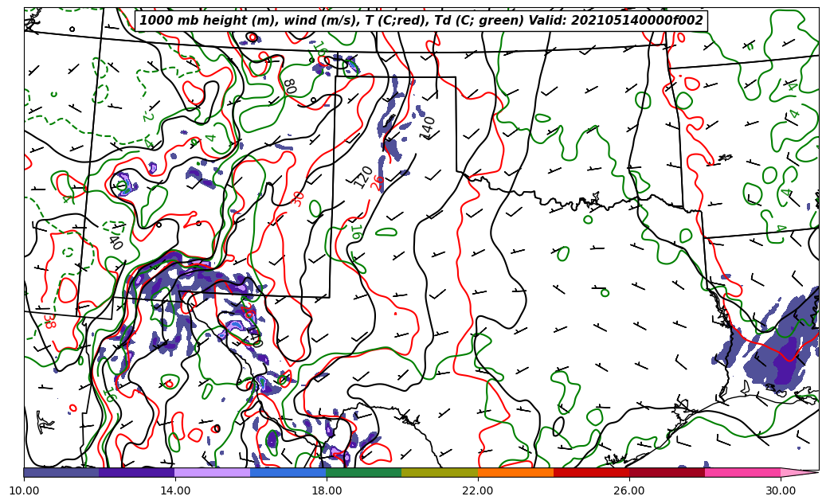Screen dimensions: 826x504
Task: Click the red 38 temperature contour label
Action: point(49,321)
